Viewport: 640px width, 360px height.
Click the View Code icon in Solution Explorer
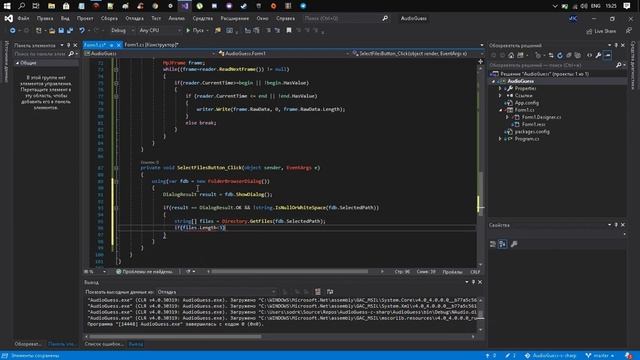tap(589, 56)
